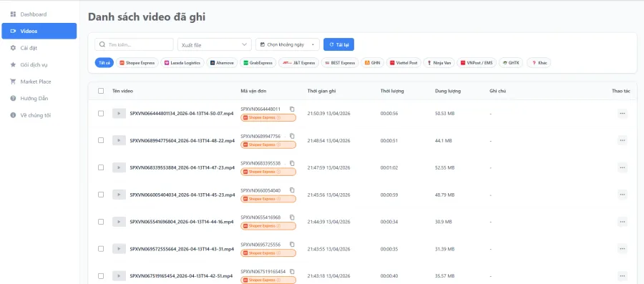Image resolution: width=644 pixels, height=284 pixels.
Task: Play video SPXVN066005404034_2026-04-13T14-45-23.mp4 thumbnail
Action: 119,195
